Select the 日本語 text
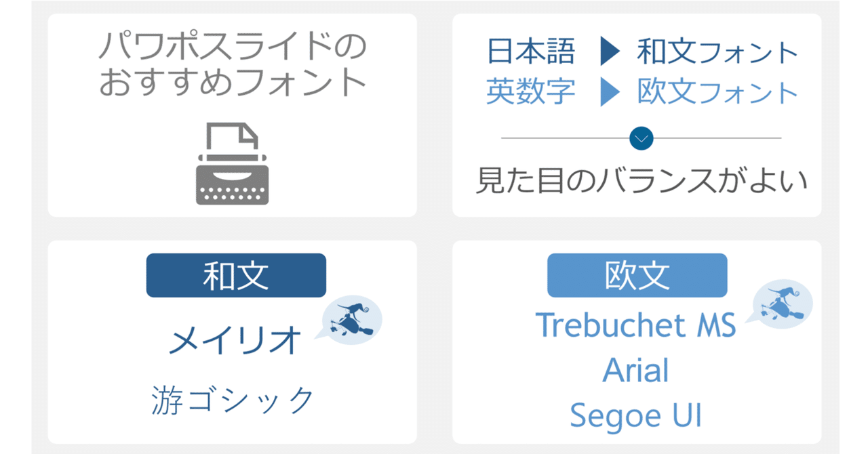The height and width of the screenshot is (454, 868). (x=531, y=52)
